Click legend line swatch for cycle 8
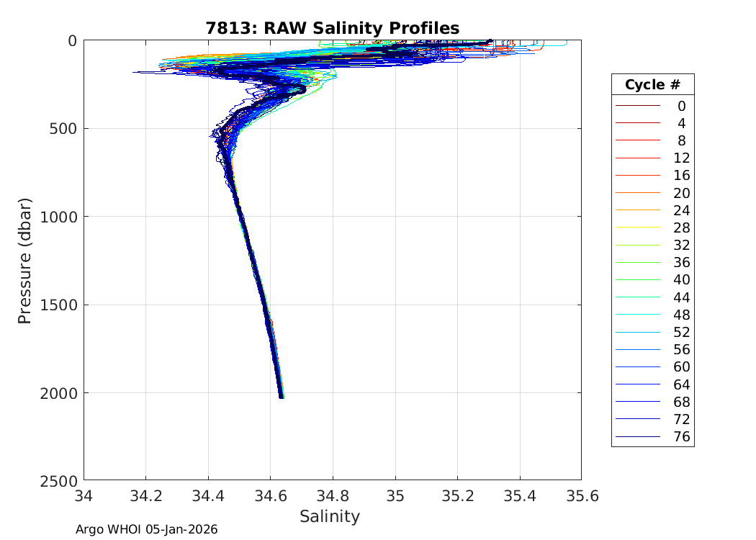Image resolution: width=756 pixels, height=540 pixels. coord(637,140)
